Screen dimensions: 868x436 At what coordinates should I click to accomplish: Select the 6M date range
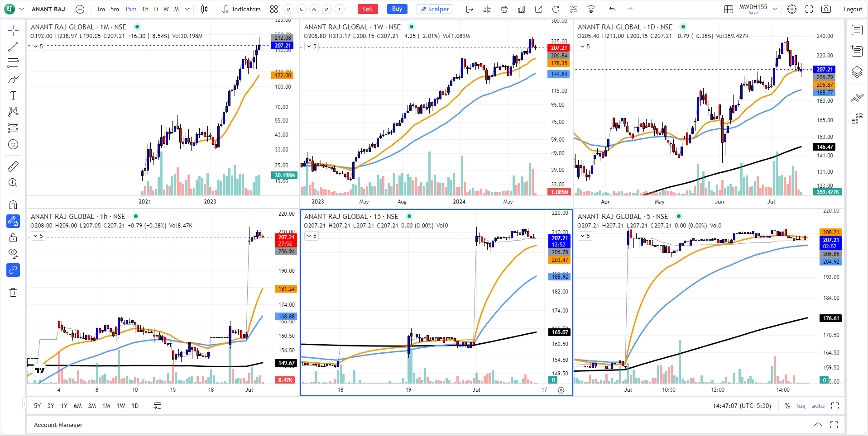78,406
